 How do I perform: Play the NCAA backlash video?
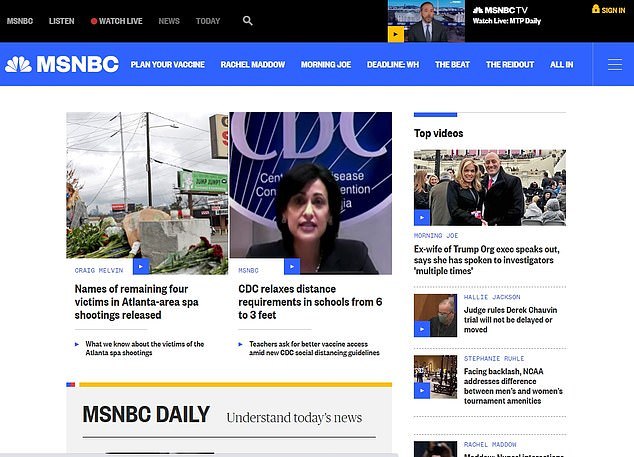422,391
